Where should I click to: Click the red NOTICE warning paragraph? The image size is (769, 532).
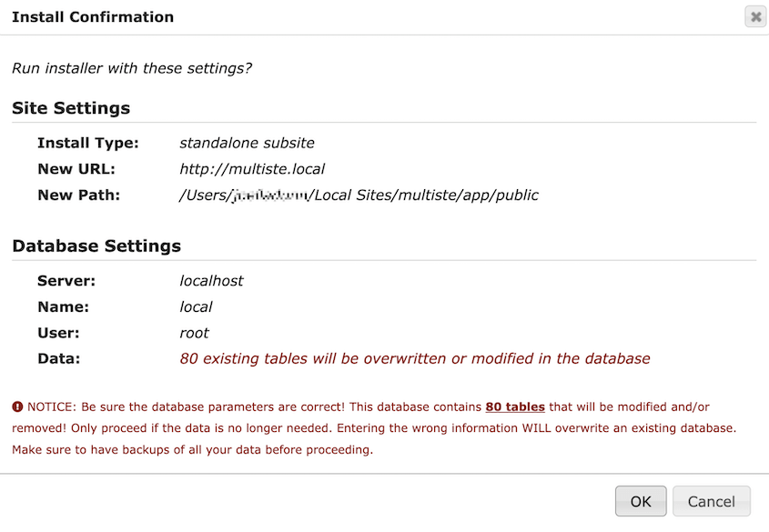click(x=382, y=427)
